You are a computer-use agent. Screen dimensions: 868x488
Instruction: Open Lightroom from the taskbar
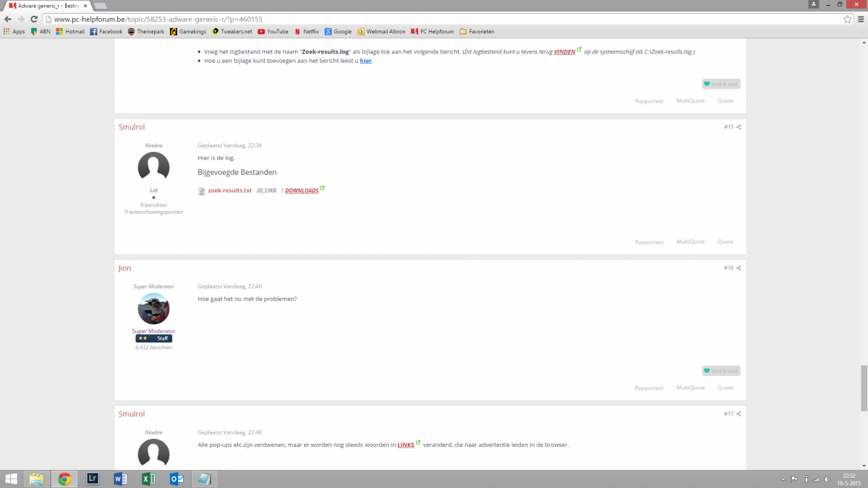pyautogui.click(x=92, y=479)
